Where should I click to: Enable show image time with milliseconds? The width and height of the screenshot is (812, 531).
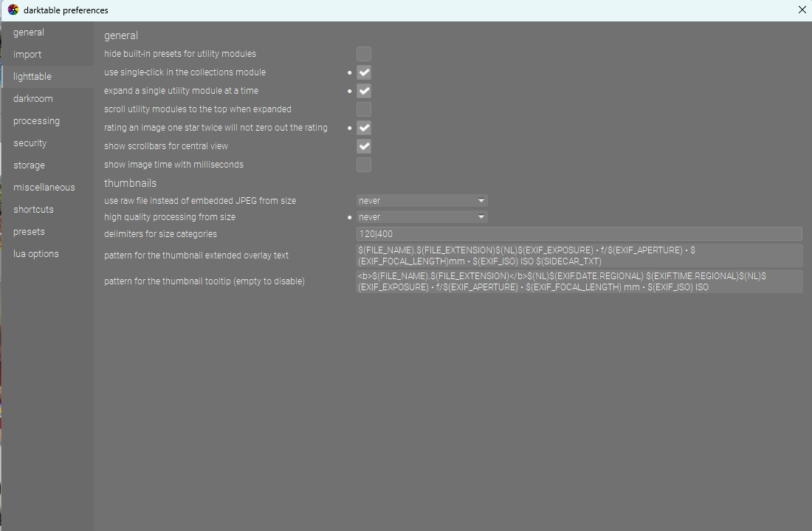coord(364,165)
